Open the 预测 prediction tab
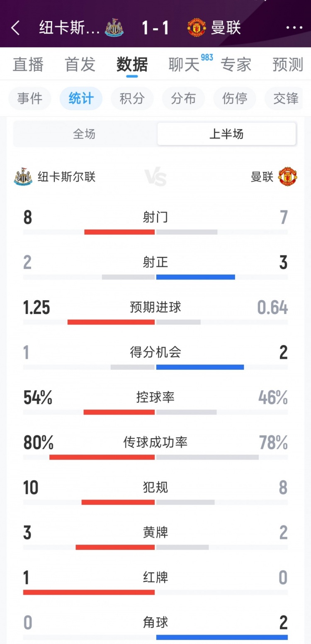311x644 pixels. tap(288, 65)
